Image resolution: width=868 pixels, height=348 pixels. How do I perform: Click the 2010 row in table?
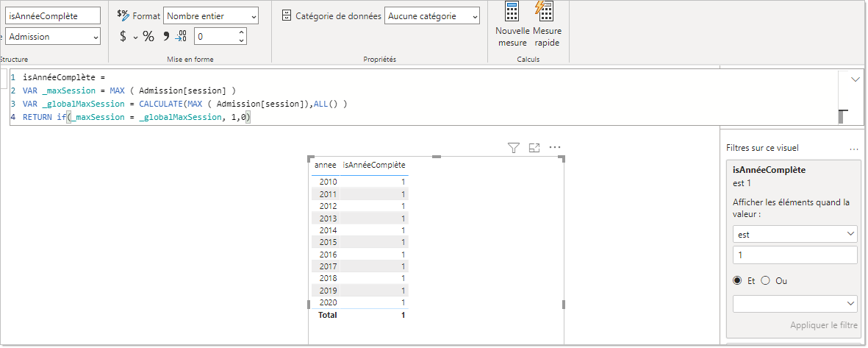click(x=360, y=182)
